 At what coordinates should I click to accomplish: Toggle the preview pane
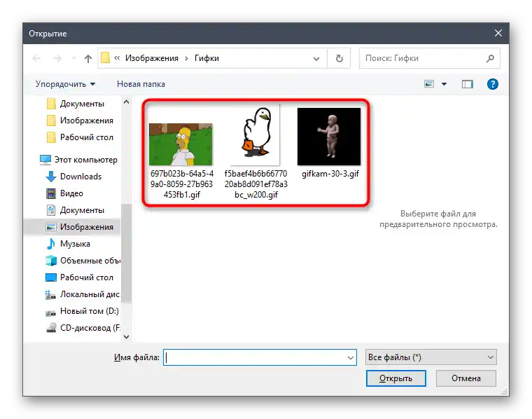[467, 84]
